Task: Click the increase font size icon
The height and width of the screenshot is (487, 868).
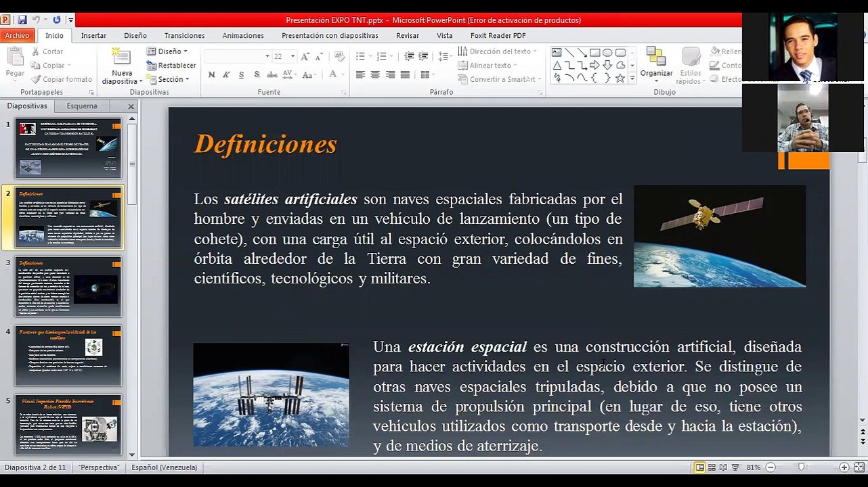Action: [x=305, y=57]
